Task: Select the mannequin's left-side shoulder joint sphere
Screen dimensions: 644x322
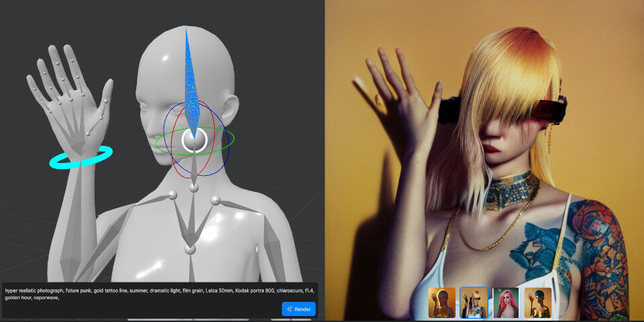Action: point(172,195)
